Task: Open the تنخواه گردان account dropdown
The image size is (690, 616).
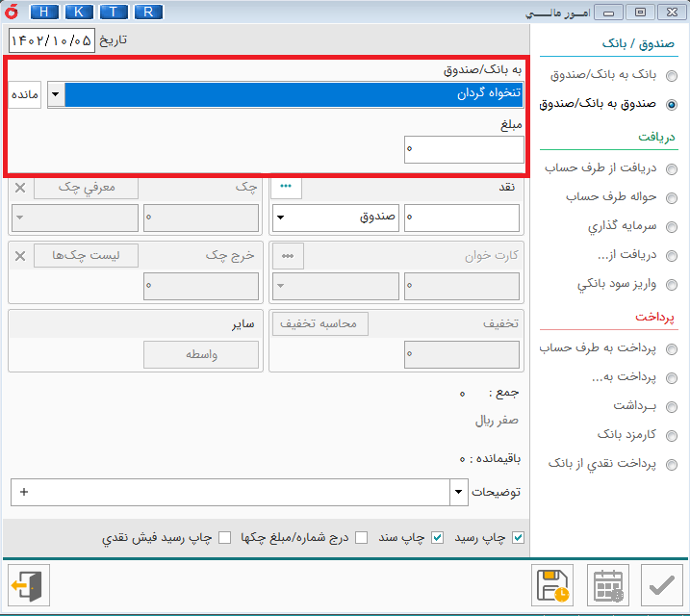Action: pos(56,94)
